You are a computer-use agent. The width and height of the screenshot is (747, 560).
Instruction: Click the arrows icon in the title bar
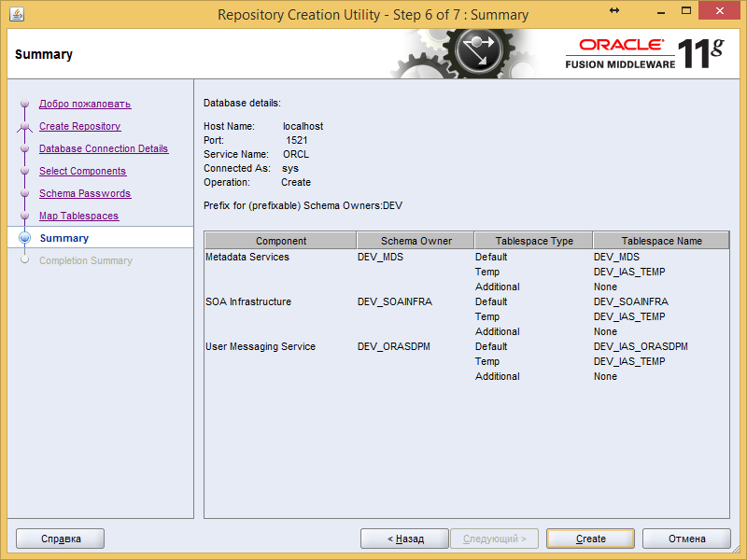(x=614, y=10)
